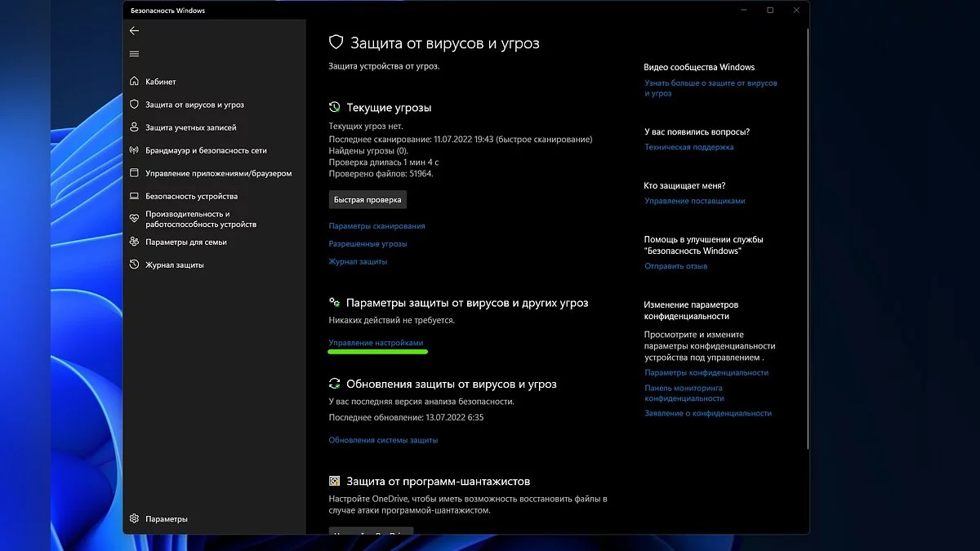Click the text 'Проверено файлов: 51964.'

(x=381, y=174)
